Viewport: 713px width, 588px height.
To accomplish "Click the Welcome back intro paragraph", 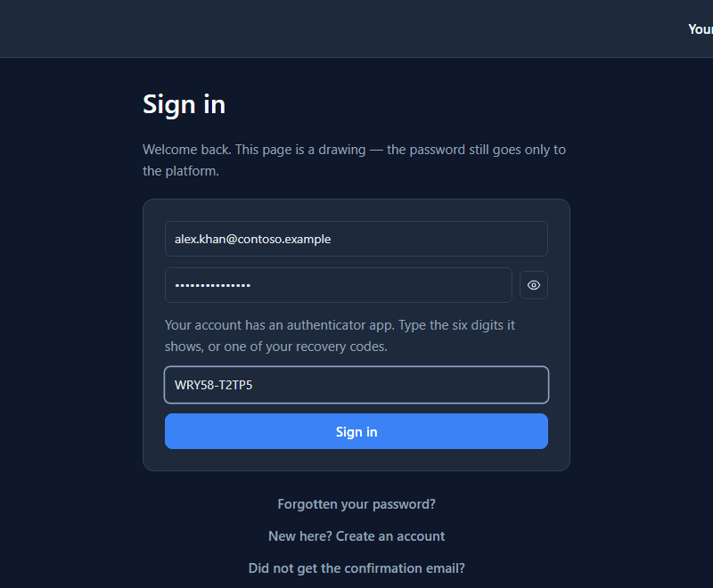I will [354, 160].
